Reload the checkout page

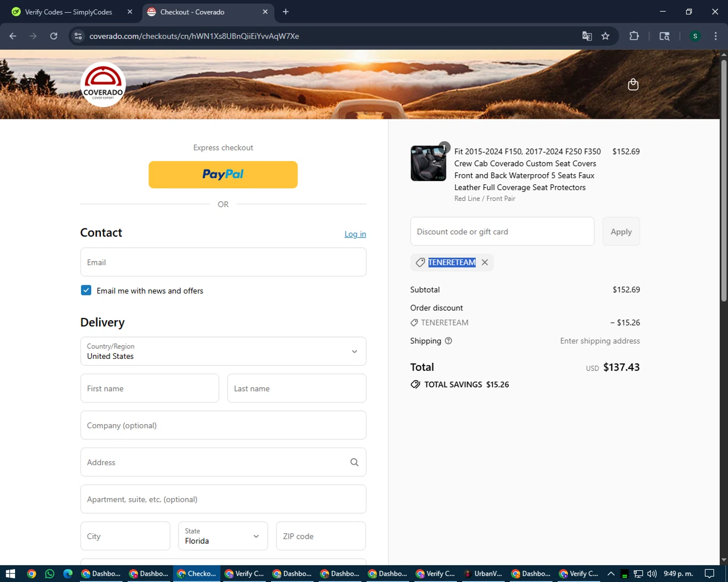54,36
